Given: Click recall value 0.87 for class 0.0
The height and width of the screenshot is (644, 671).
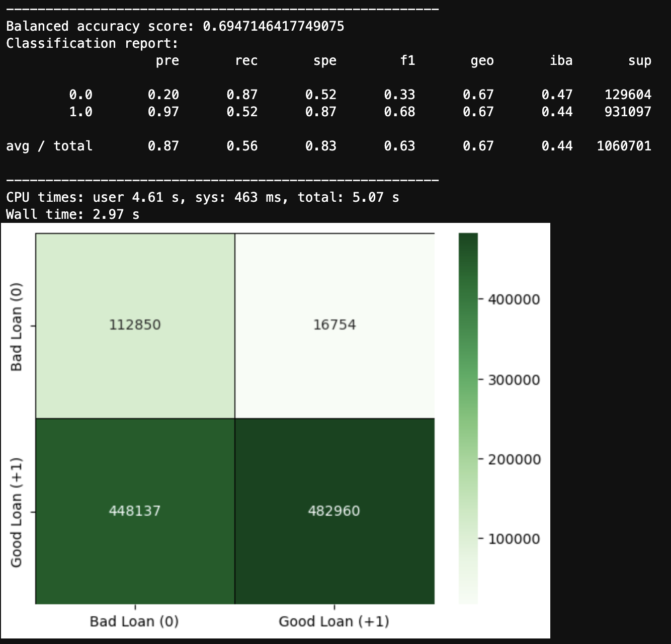Looking at the screenshot, I should (x=242, y=95).
